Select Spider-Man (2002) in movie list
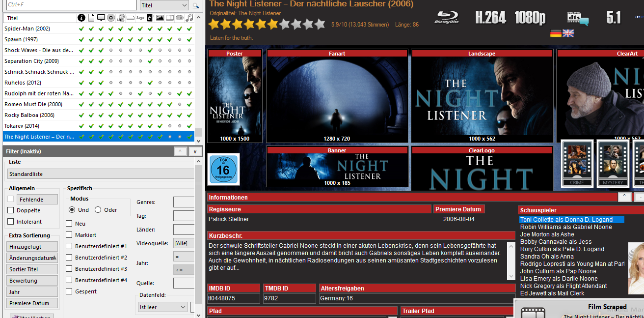The image size is (644, 318). 99,29
